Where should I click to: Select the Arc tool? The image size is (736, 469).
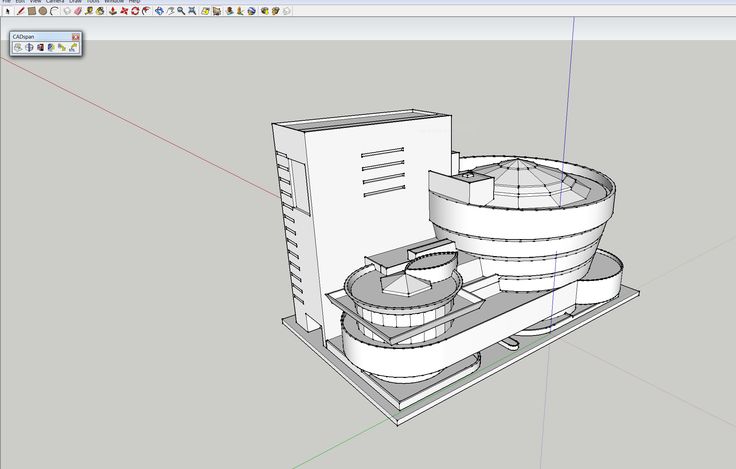click(x=54, y=11)
